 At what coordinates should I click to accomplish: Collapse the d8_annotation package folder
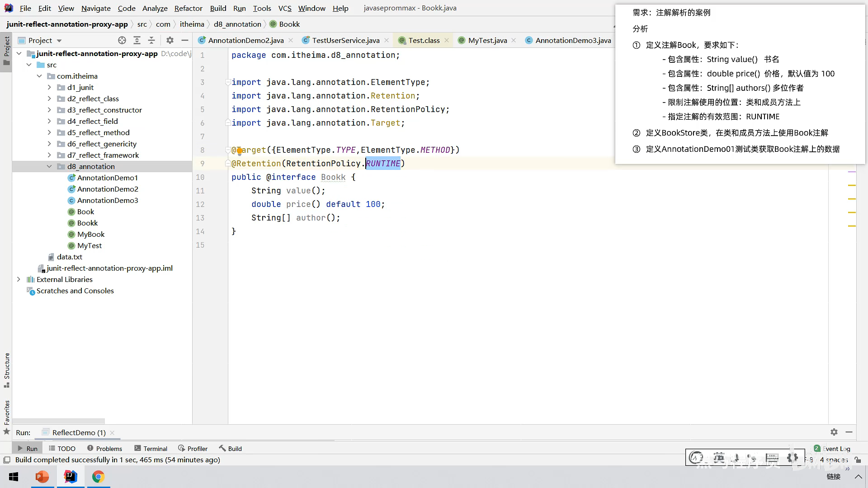(x=49, y=166)
